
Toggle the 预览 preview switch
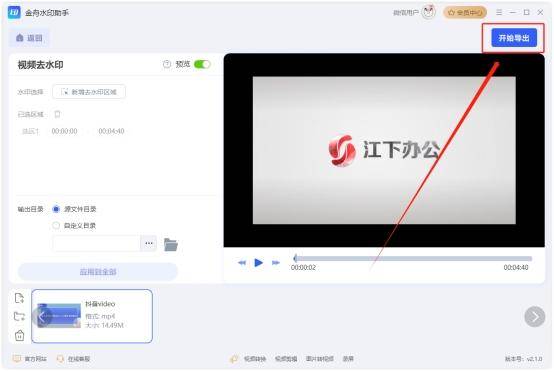tap(202, 64)
